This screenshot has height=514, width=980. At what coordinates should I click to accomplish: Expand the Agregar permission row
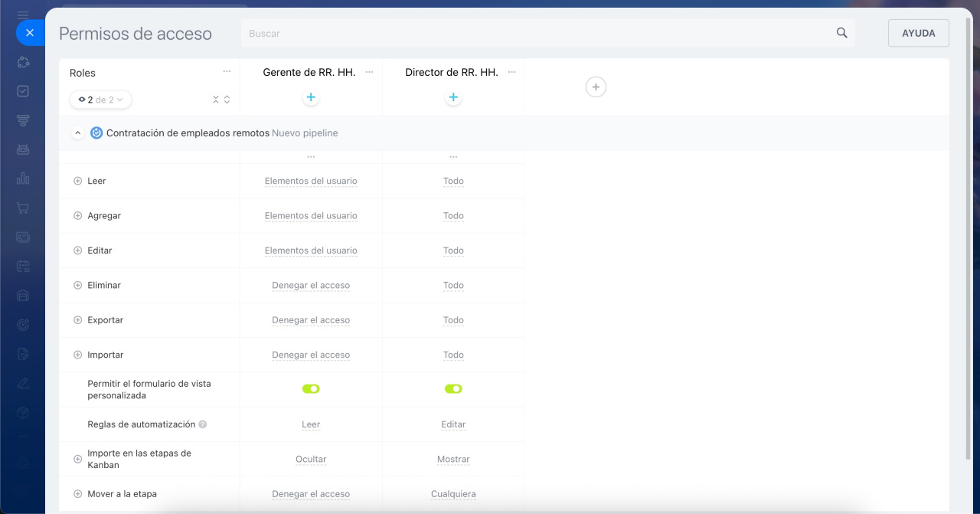[77, 216]
